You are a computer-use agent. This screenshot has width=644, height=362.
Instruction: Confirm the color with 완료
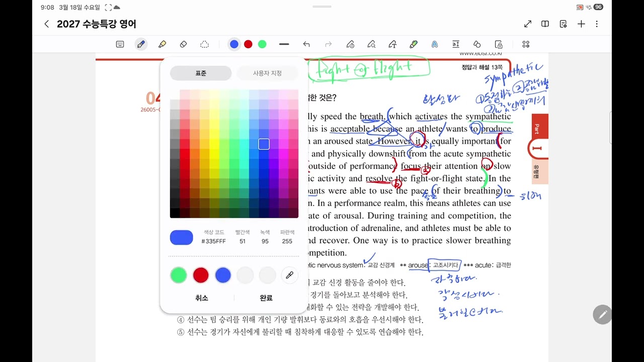pos(266,298)
